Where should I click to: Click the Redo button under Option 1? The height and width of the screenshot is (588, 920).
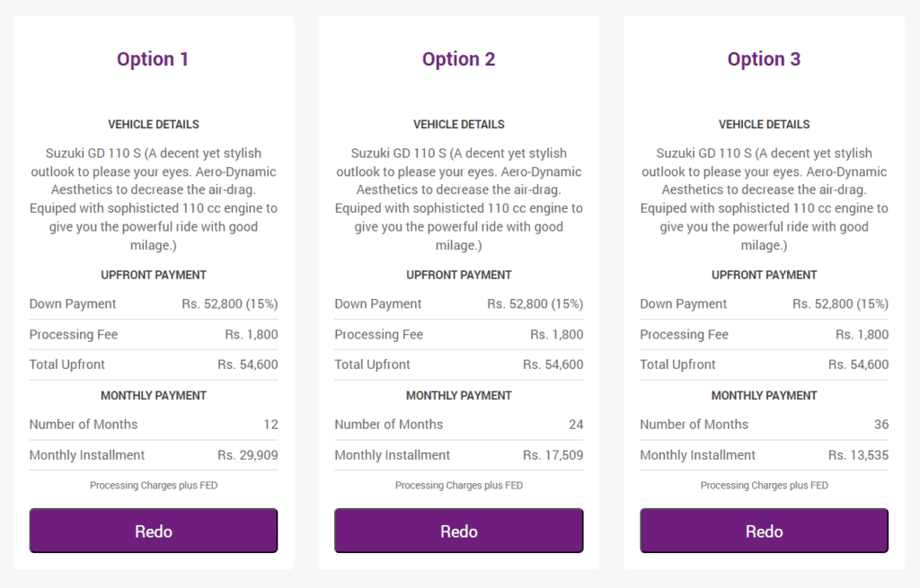coord(153,531)
